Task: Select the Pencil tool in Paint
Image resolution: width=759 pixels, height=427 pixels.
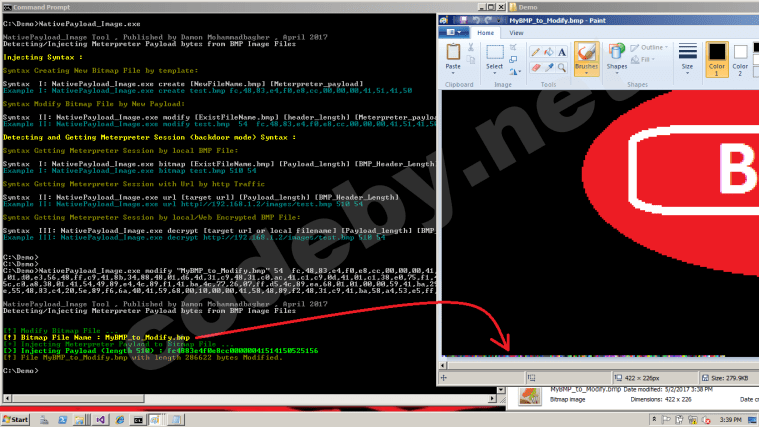Action: [x=535, y=52]
